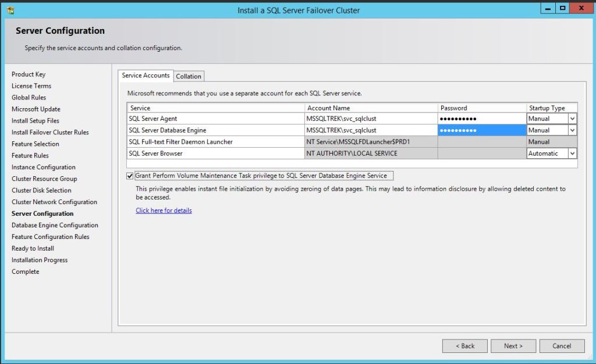
Task: Edit the Database Engine account name field
Action: click(x=371, y=130)
